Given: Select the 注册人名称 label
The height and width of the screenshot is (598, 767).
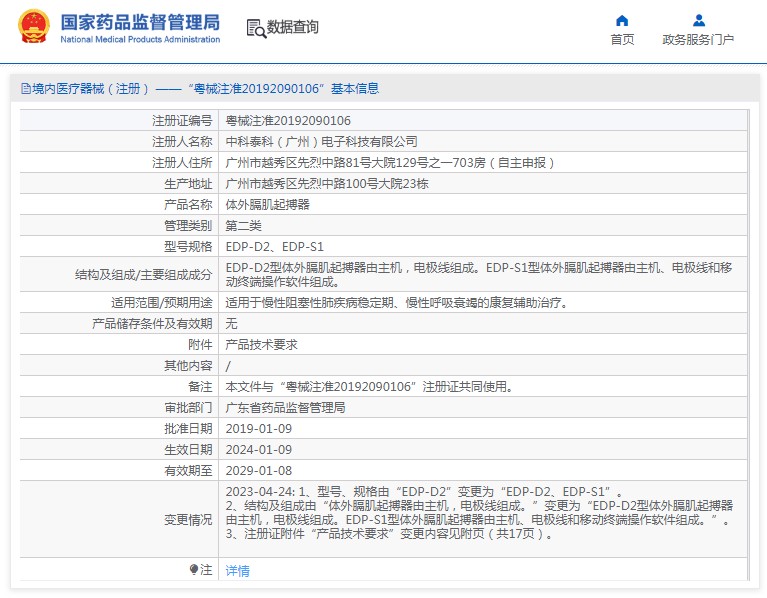Looking at the screenshot, I should tap(182, 141).
